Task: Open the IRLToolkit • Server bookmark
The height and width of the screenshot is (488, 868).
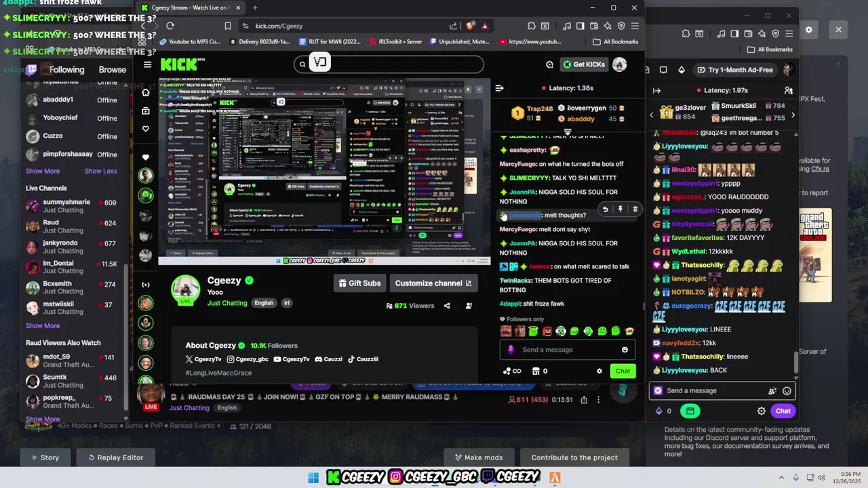Action: pos(396,41)
